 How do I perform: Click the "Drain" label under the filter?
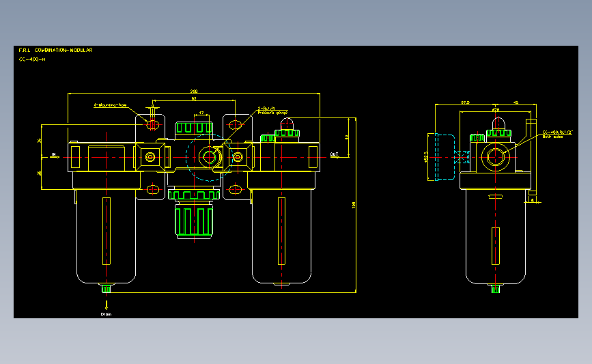coord(106,314)
